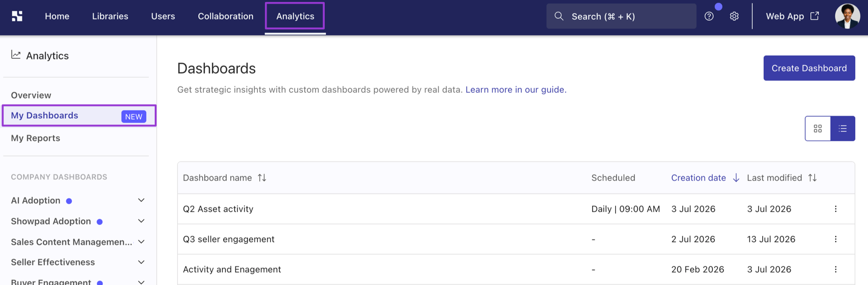
Task: Open the help question mark icon
Action: [x=709, y=16]
